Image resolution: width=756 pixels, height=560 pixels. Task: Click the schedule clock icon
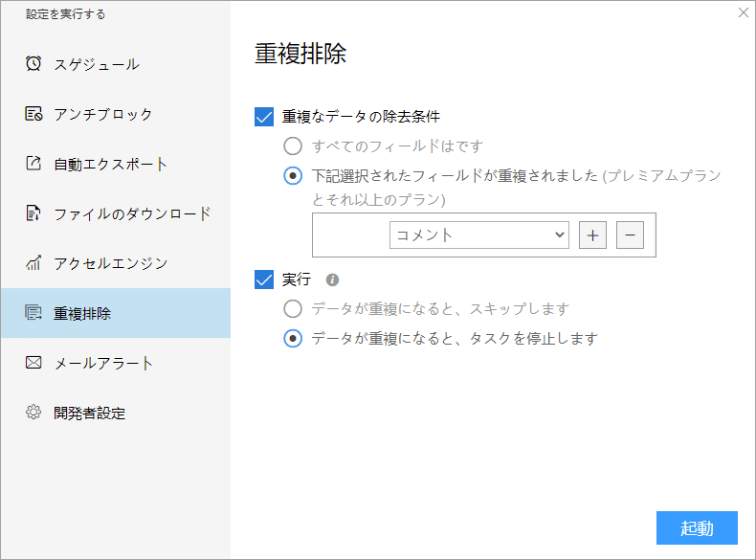(33, 64)
